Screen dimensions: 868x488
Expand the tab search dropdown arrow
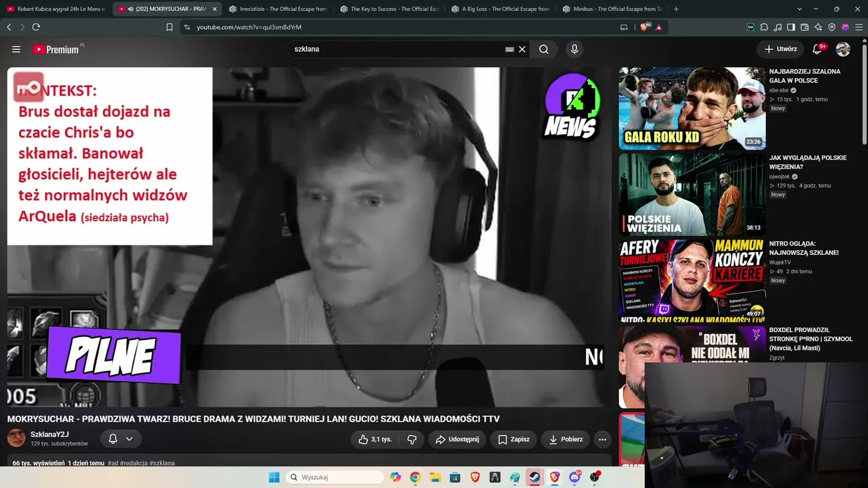(800, 9)
